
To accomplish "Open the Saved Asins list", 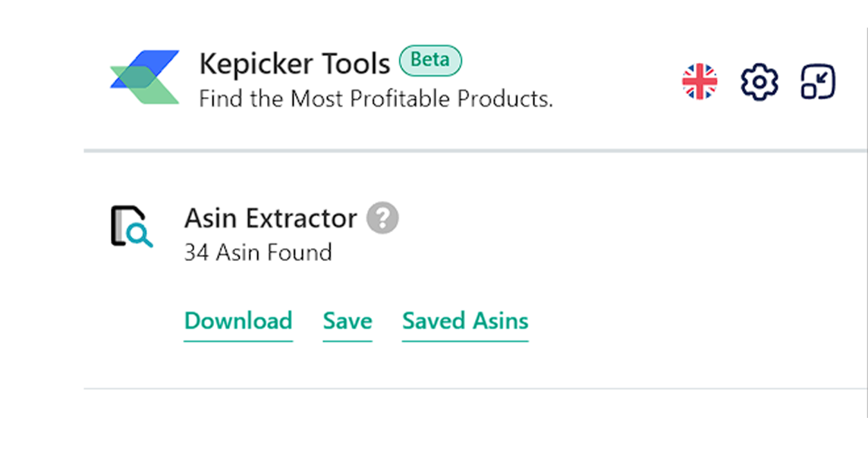I will (x=465, y=321).
